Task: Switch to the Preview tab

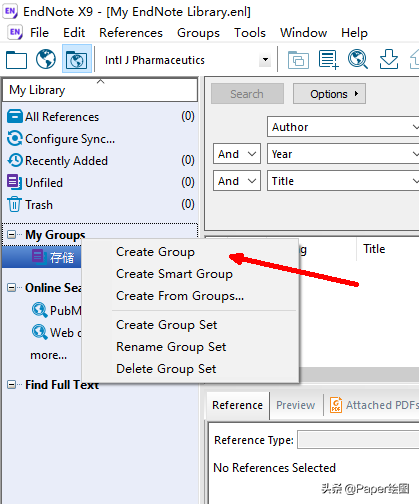Action: point(296,405)
